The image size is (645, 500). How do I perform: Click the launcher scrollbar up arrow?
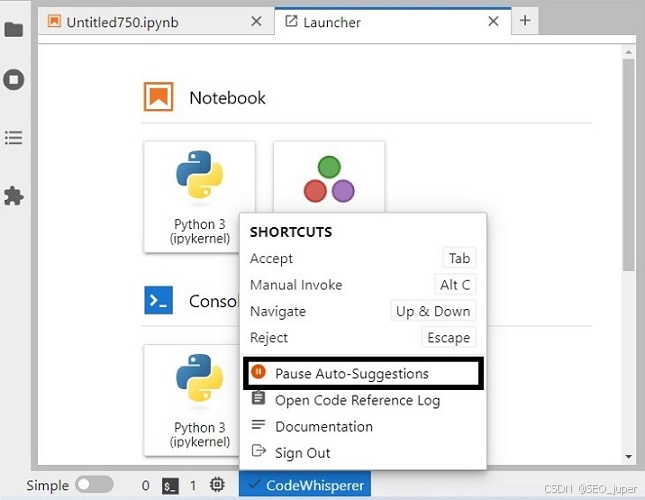[628, 52]
